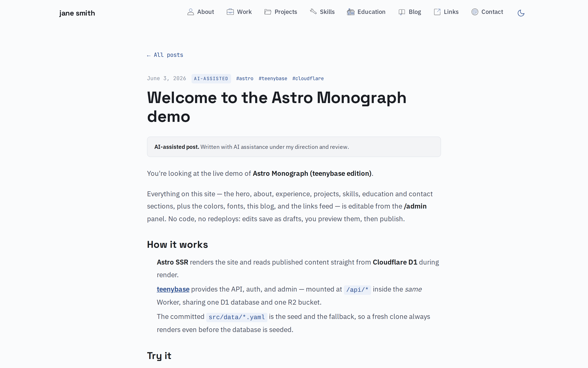
Task: Click the jane smith site title
Action: 77,13
